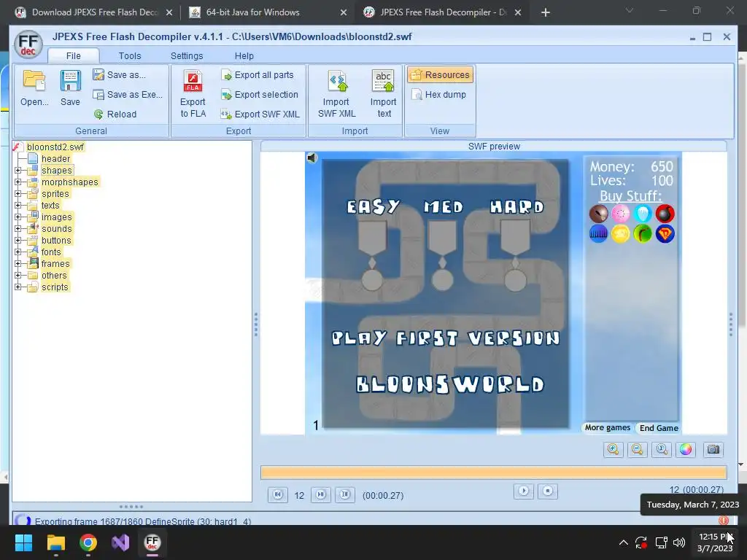
Task: Click HARD difficulty in game preview
Action: (517, 206)
